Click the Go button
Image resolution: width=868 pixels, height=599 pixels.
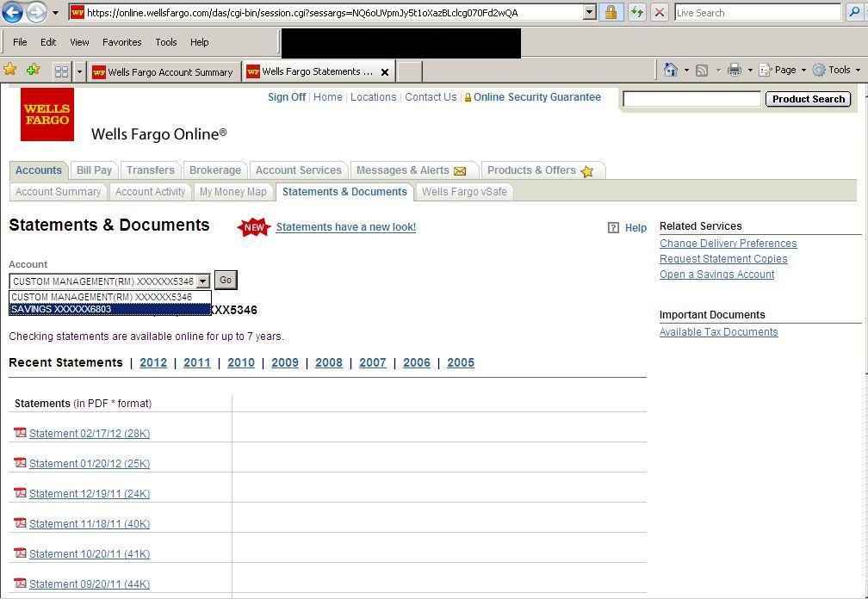226,280
